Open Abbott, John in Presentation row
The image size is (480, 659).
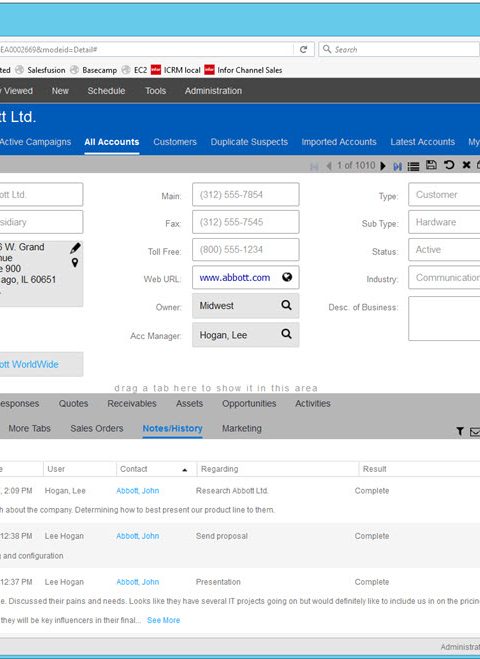tap(137, 582)
